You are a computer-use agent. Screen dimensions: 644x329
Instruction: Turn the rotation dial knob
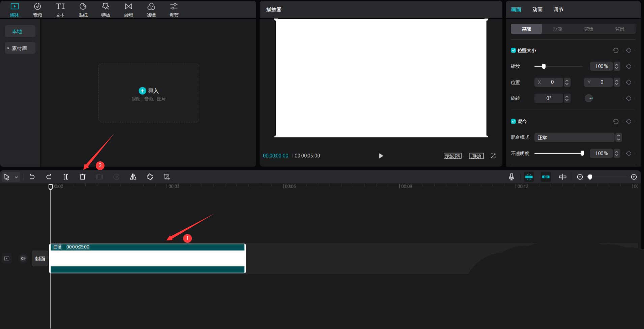coord(589,98)
